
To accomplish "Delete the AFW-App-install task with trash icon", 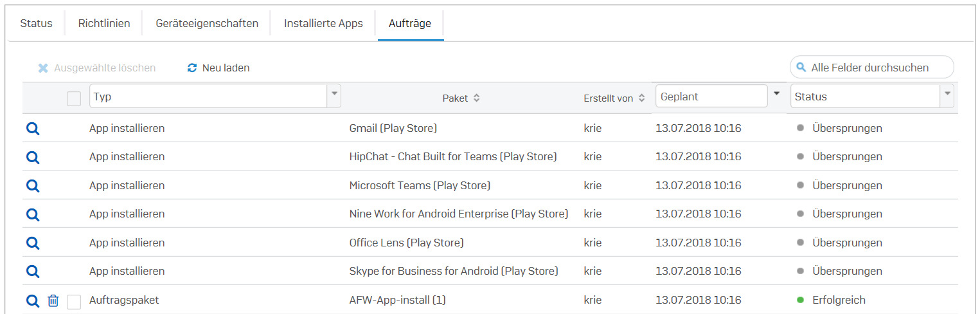I will (x=53, y=300).
